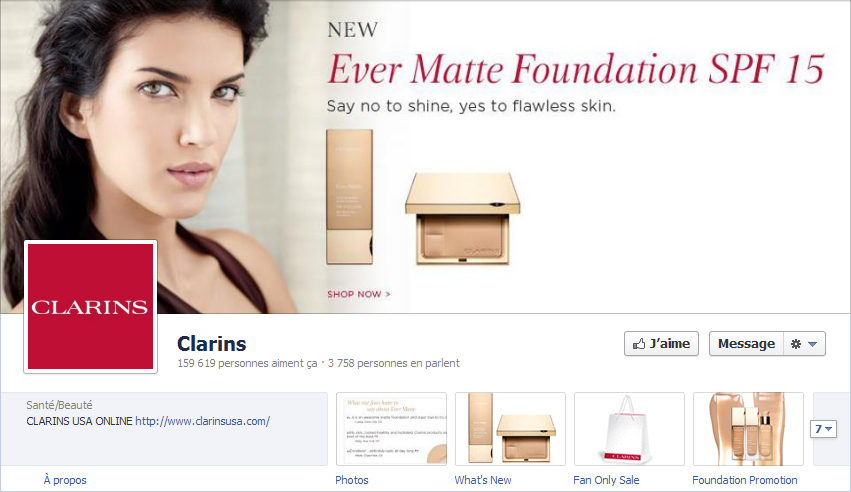Click the thumbs-up J'aime icon

(639, 344)
